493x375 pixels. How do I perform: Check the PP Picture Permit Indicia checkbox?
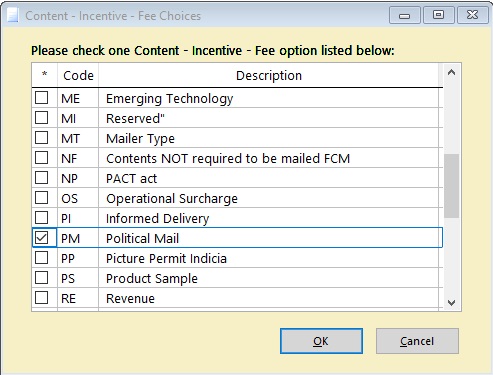[x=41, y=258]
